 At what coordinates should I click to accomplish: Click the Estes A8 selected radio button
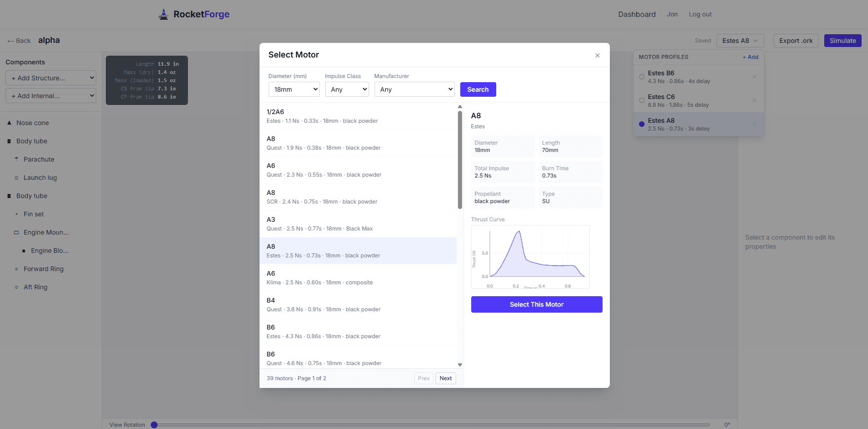642,124
